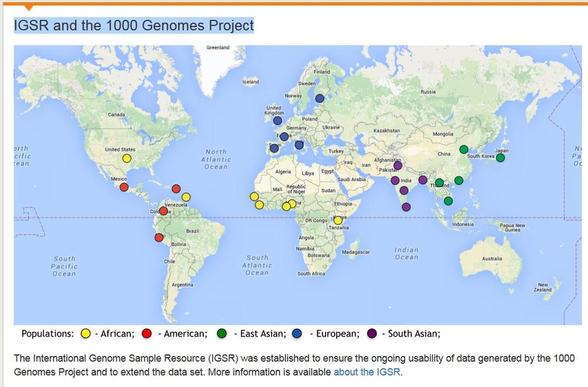Click the upper yellow marker on West African coast
The width and height of the screenshot is (588, 387).
click(254, 196)
